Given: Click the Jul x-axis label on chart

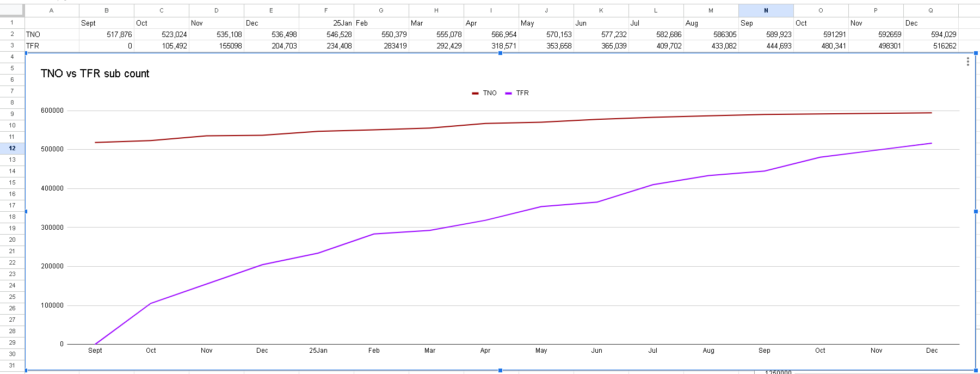Looking at the screenshot, I should [652, 351].
